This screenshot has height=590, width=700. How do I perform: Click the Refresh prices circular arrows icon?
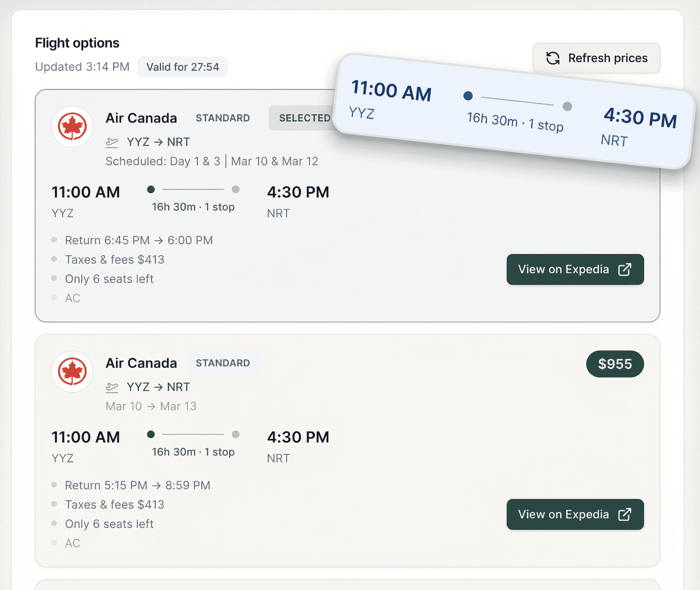tap(553, 58)
